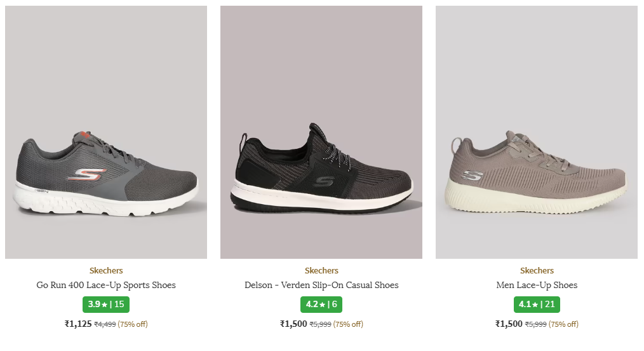The height and width of the screenshot is (351, 644).
Task: Click the ₹1,500 price under Delson - Verden
Action: tap(293, 324)
